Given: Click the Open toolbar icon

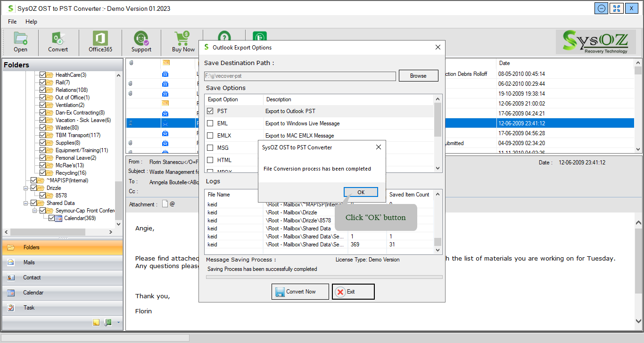Looking at the screenshot, I should 20,41.
